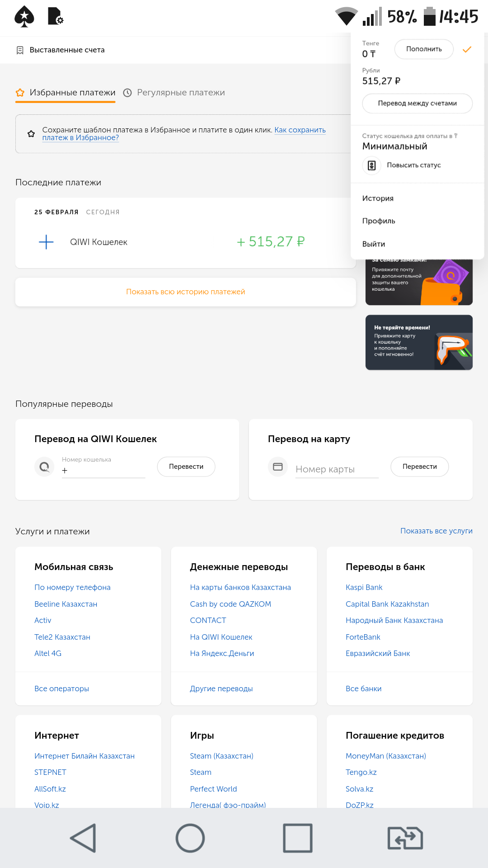Expand the list with Показать все услуги
Viewport: 488px width, 868px height.
pos(436,531)
